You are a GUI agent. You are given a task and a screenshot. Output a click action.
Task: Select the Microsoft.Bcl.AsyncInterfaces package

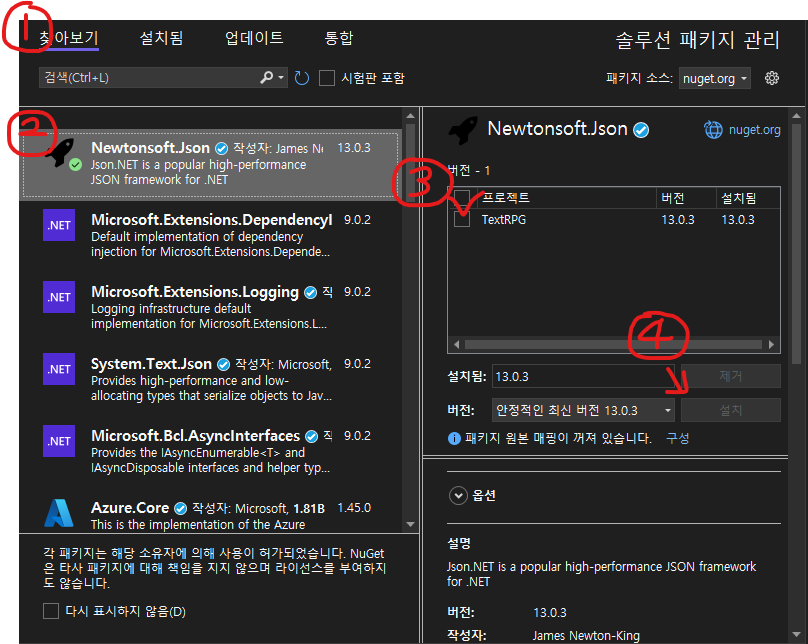click(211, 452)
